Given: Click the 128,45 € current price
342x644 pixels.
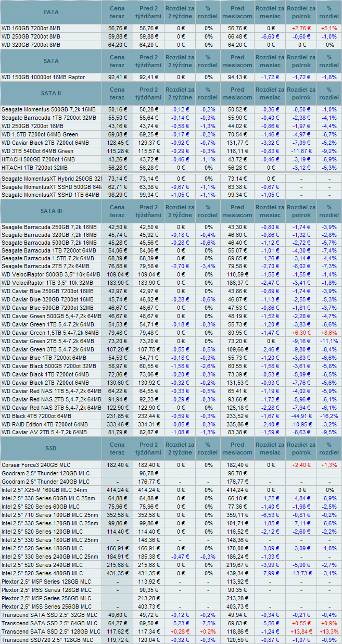Looking at the screenshot, I should pyautogui.click(x=117, y=143).
